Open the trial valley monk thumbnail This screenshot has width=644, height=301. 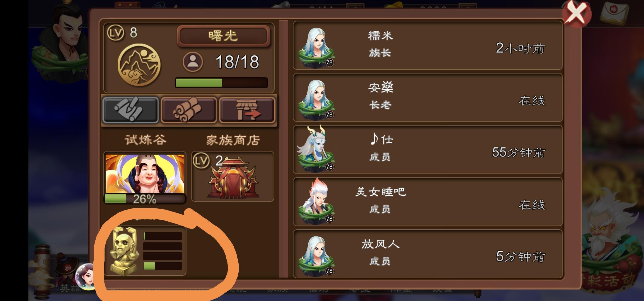coord(145,174)
